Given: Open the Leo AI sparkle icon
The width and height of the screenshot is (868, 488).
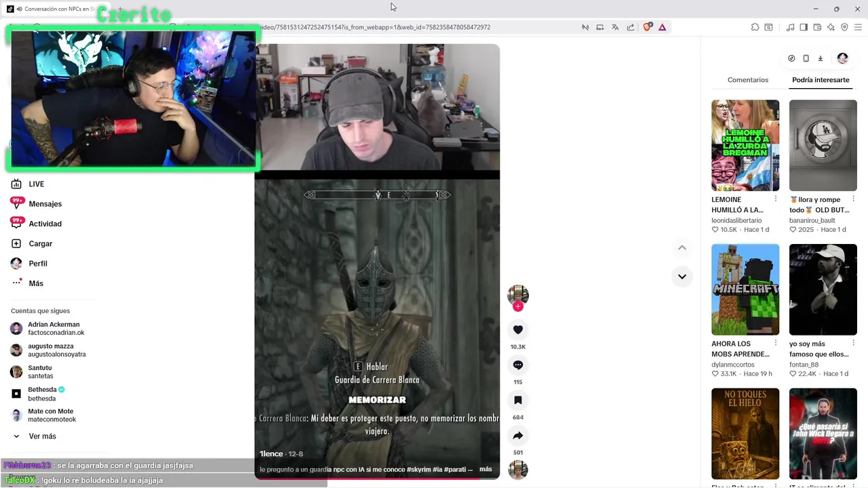Looking at the screenshot, I should click(831, 27).
